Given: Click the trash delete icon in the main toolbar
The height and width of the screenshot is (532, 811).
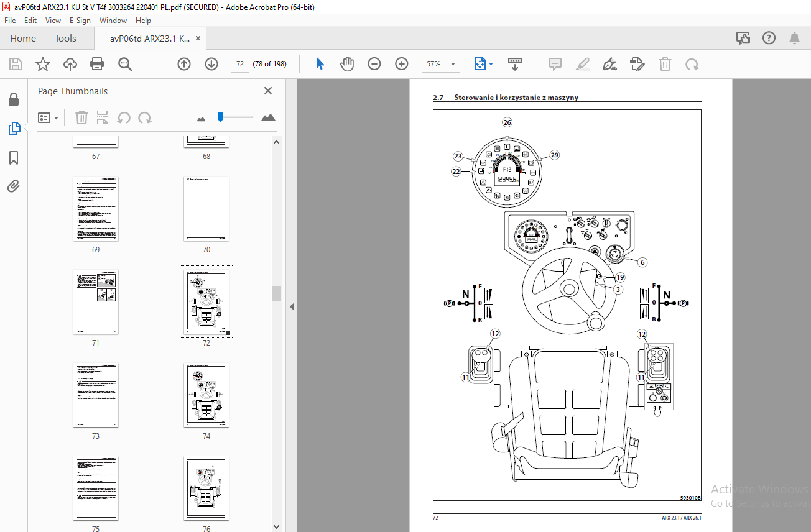Looking at the screenshot, I should [665, 64].
